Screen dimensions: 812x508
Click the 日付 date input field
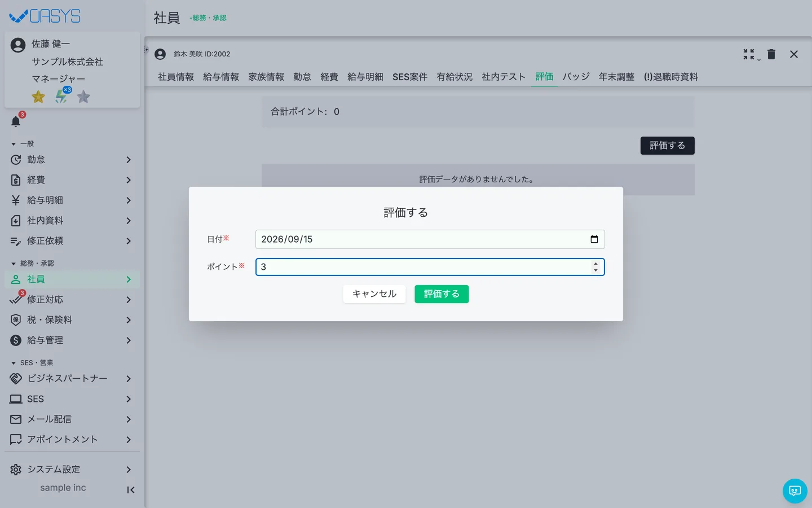pos(430,239)
